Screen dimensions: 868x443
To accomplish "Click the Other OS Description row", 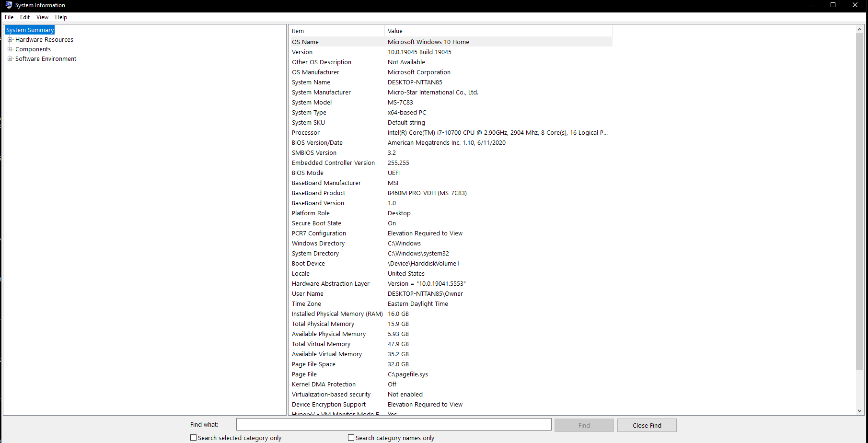I will tap(451, 62).
